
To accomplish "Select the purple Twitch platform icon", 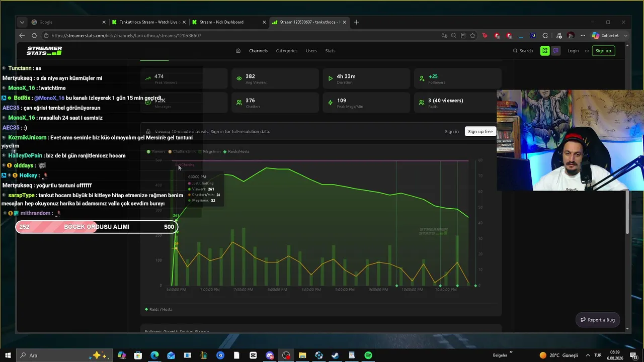I will pyautogui.click(x=556, y=51).
